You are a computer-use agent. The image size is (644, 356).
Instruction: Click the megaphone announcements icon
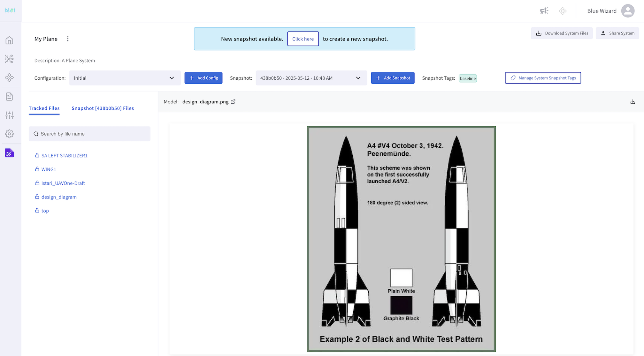(544, 11)
